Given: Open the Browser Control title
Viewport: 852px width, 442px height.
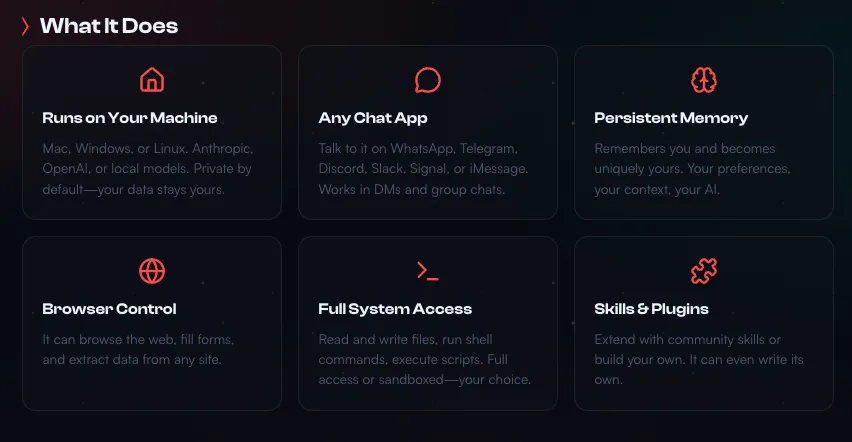Looking at the screenshot, I should (109, 309).
